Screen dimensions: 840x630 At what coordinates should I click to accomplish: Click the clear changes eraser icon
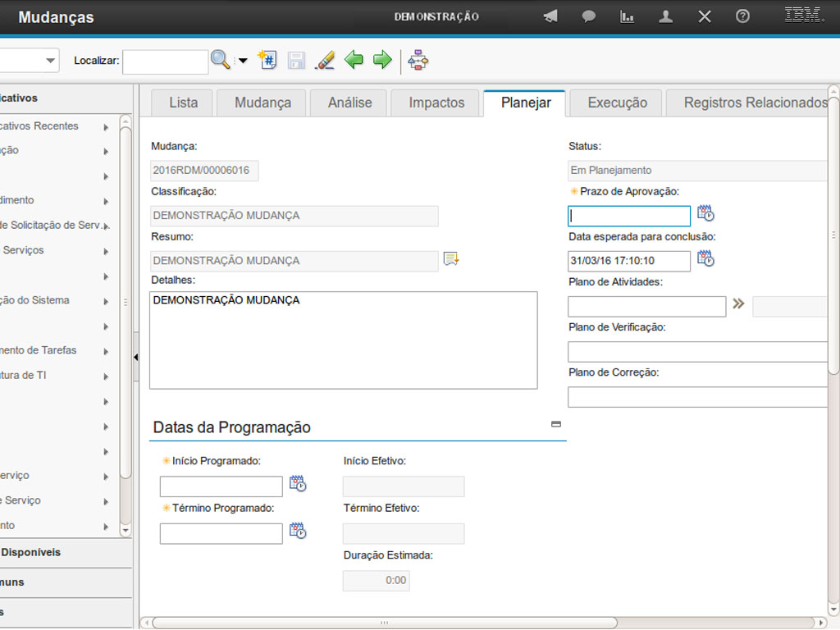point(325,60)
